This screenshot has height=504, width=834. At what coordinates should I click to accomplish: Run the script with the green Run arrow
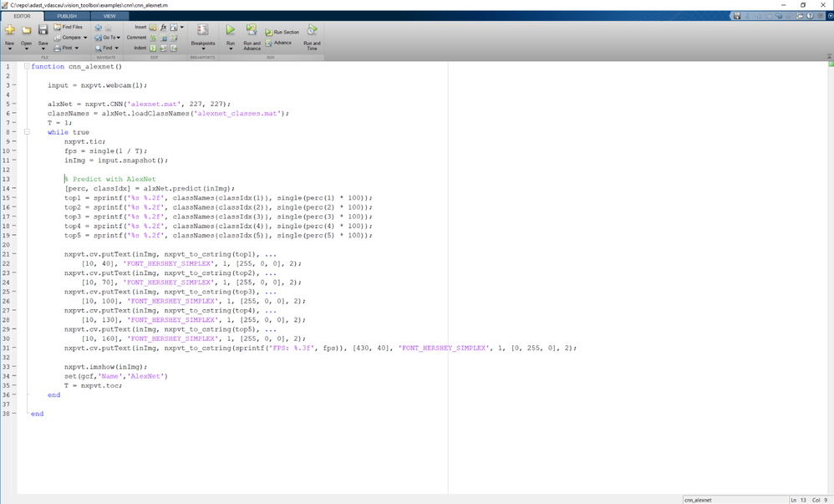tap(231, 30)
